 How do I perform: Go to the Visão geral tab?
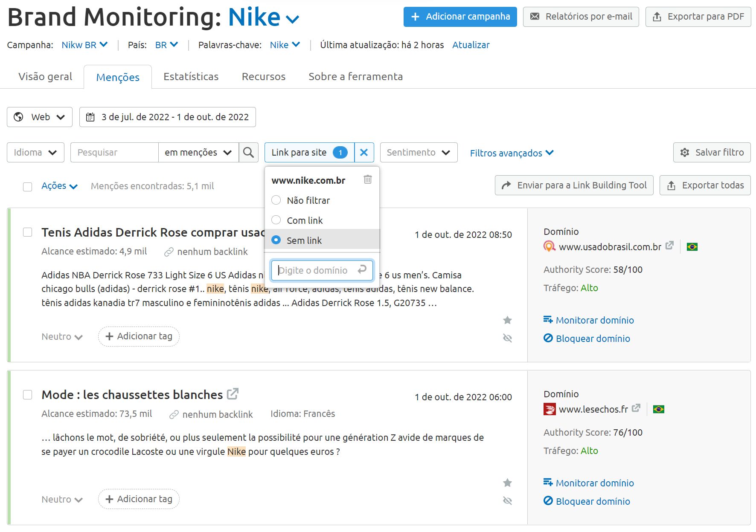pos(45,77)
